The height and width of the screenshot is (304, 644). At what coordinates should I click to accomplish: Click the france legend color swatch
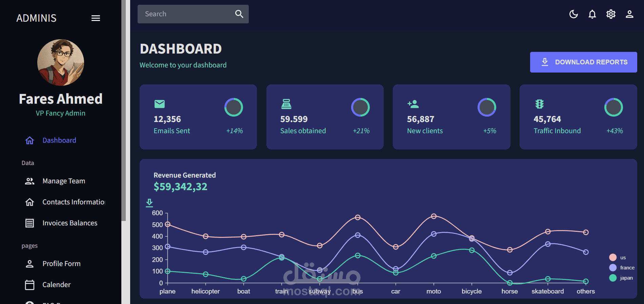pos(612,267)
